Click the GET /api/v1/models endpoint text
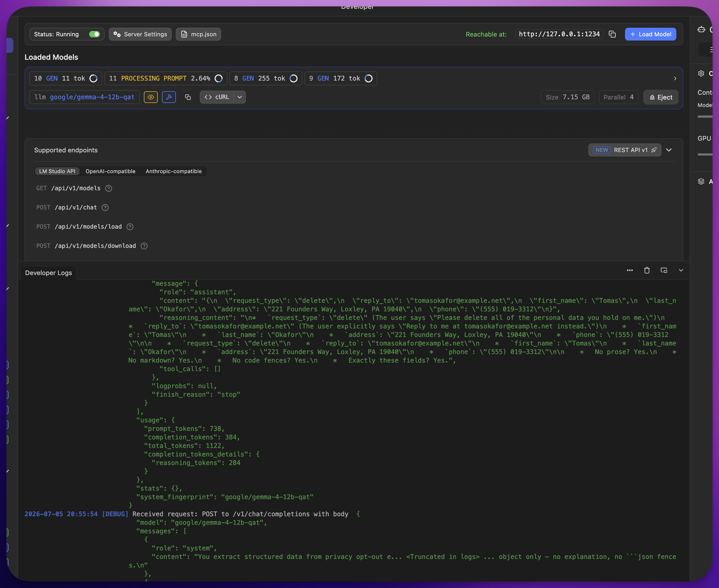Screen dimensions: 719x588 [x=68, y=188]
